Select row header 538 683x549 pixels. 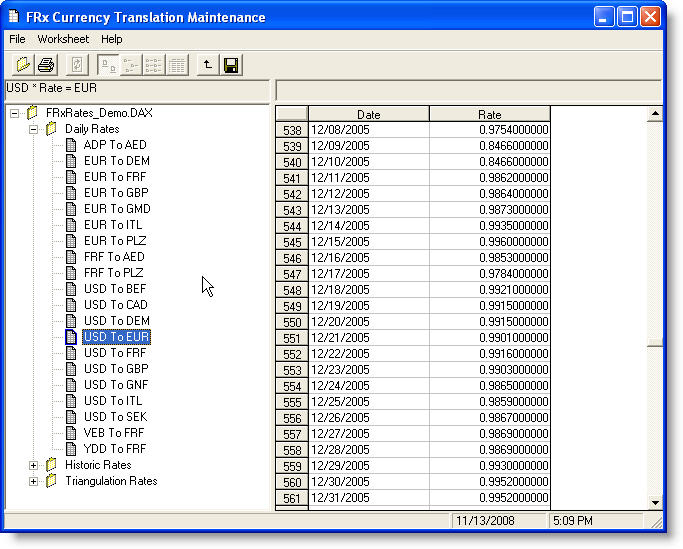[292, 130]
